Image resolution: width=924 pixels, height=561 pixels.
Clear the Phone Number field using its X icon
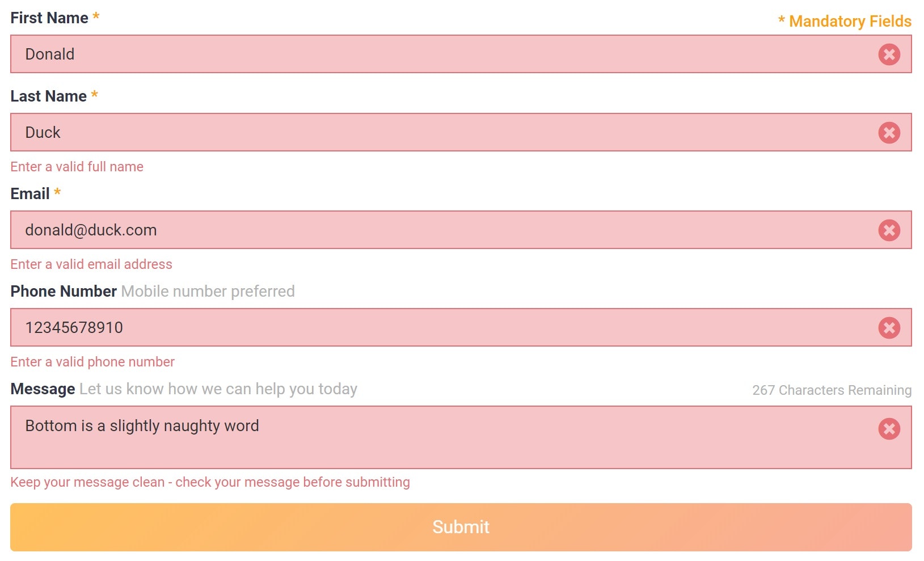point(889,327)
